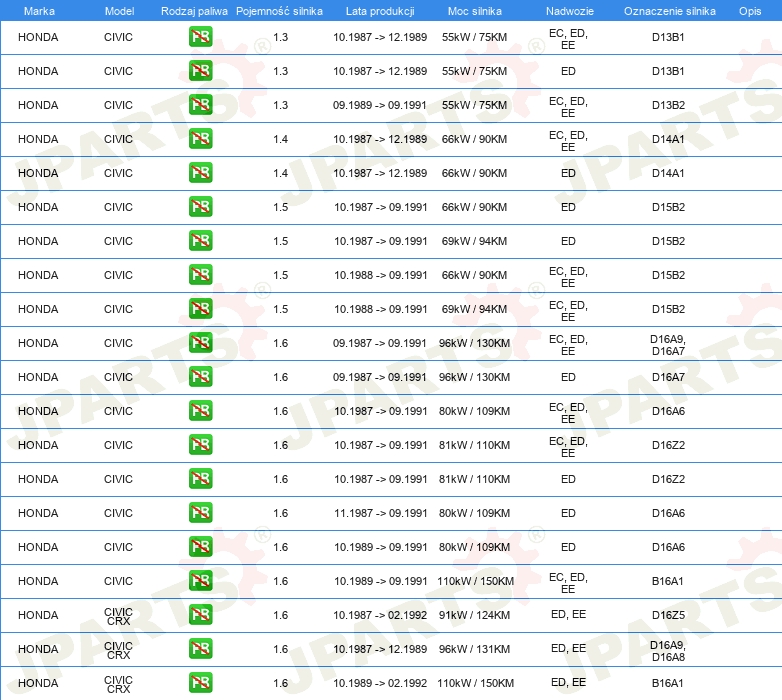Click fuel icon in D16Z2 EC, ED, EE row

click(200, 445)
